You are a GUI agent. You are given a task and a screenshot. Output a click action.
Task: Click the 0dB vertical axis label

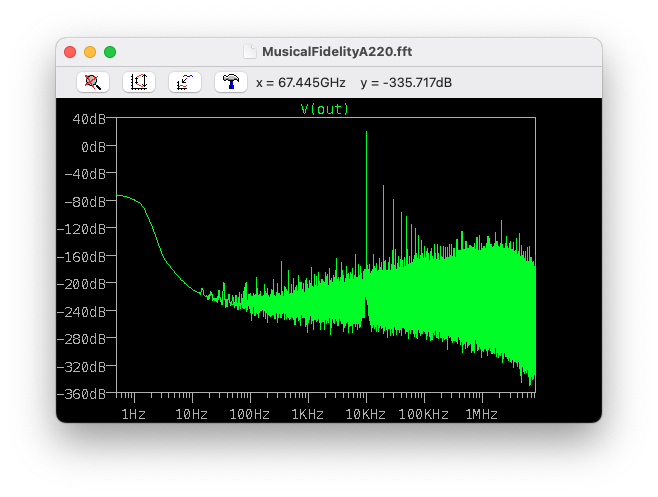point(93,147)
